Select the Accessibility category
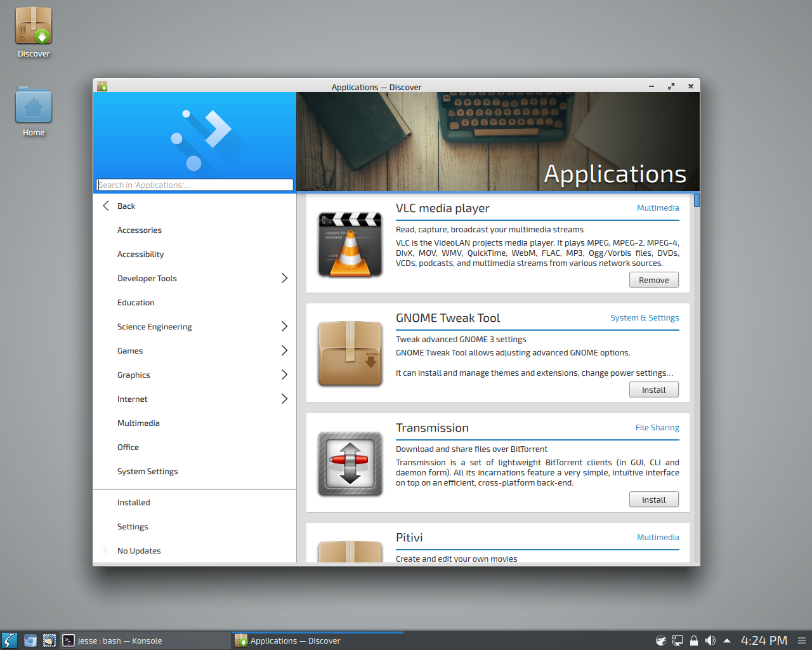This screenshot has height=650, width=812. tap(195, 254)
